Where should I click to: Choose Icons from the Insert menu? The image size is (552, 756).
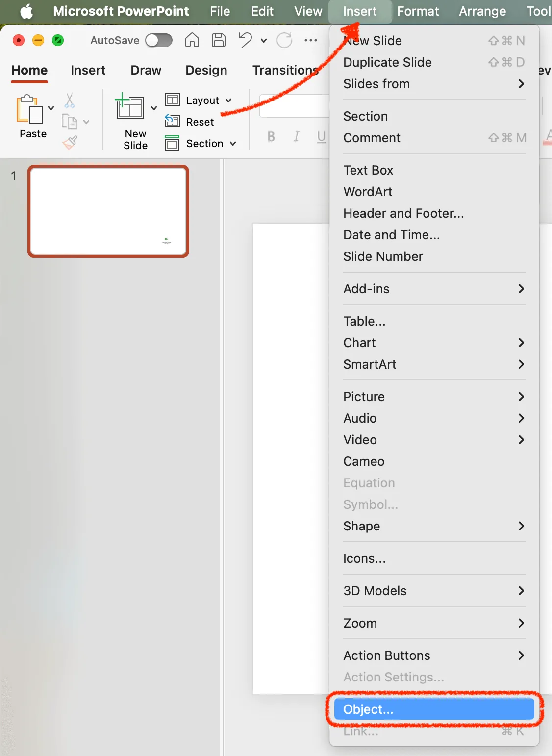(434, 558)
